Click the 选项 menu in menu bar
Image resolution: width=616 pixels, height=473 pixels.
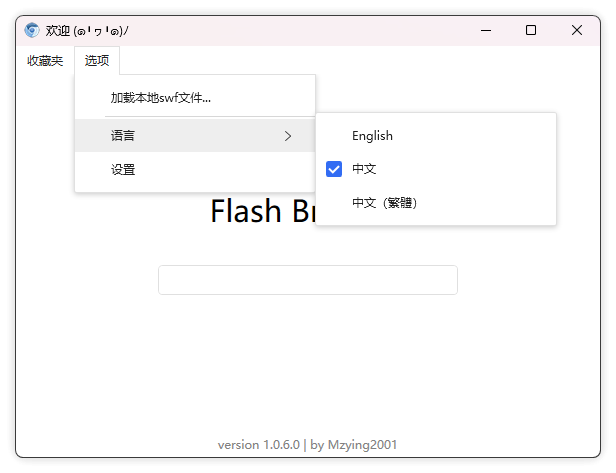pos(97,61)
